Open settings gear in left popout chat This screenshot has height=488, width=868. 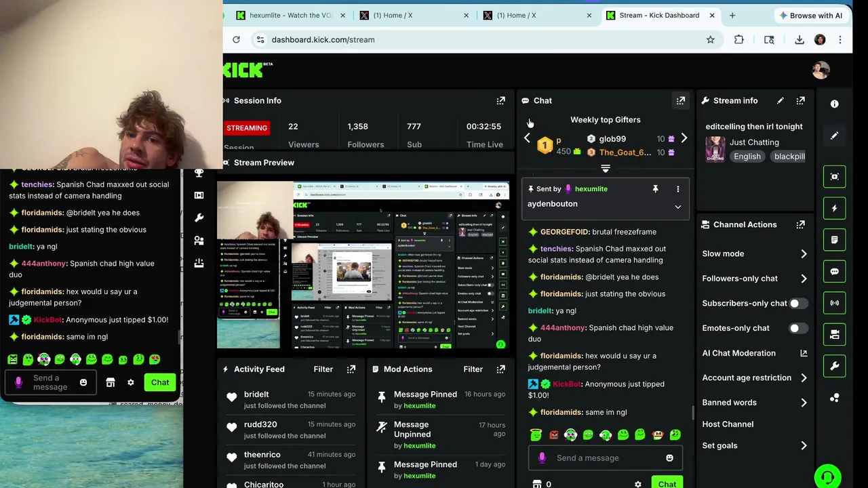pyautogui.click(x=131, y=382)
